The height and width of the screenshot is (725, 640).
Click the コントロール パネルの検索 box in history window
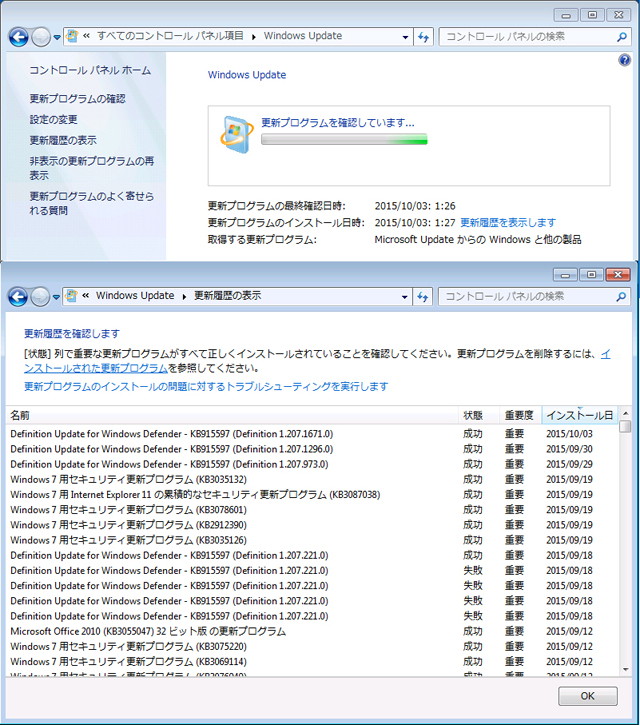pyautogui.click(x=525, y=297)
